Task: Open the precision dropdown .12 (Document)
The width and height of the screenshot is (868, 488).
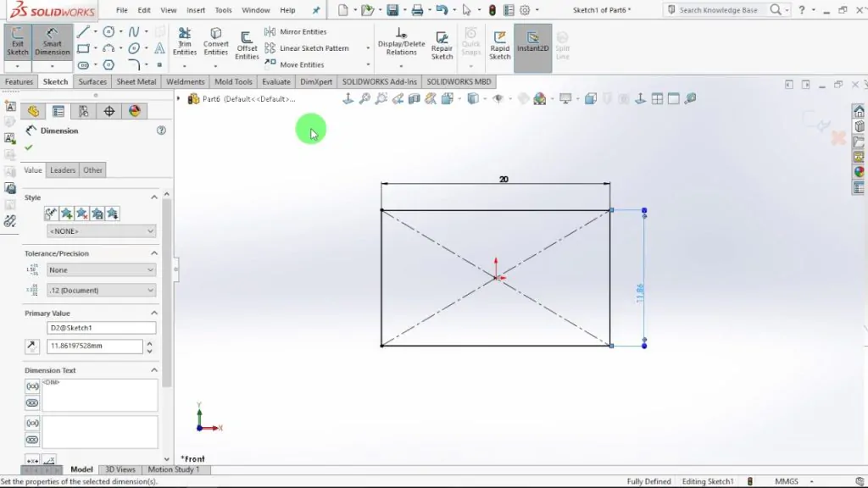Action: click(102, 290)
